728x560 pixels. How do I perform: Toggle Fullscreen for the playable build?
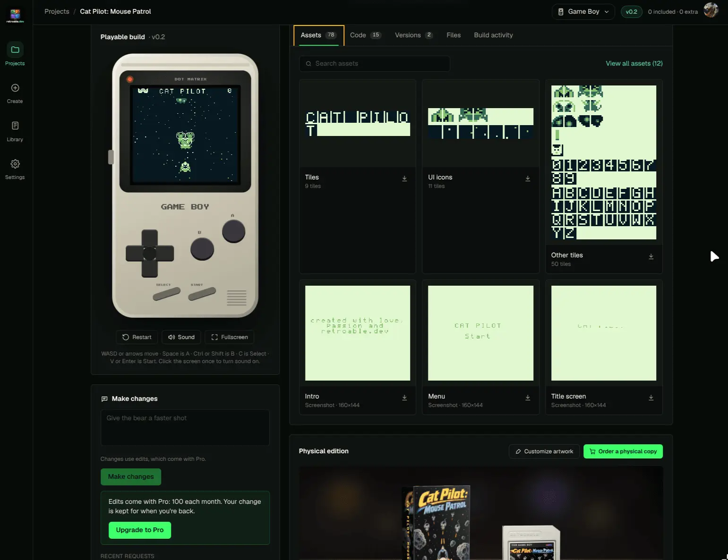pos(230,337)
